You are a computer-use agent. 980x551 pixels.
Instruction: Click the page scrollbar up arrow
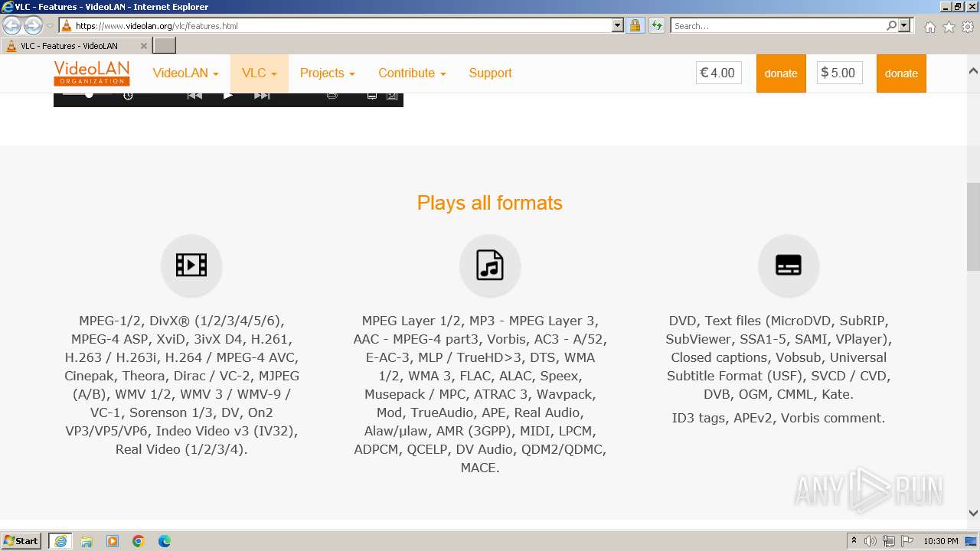tap(973, 71)
